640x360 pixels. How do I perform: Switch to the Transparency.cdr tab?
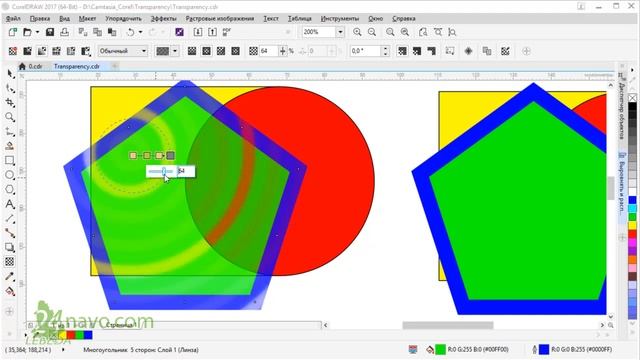click(x=77, y=66)
